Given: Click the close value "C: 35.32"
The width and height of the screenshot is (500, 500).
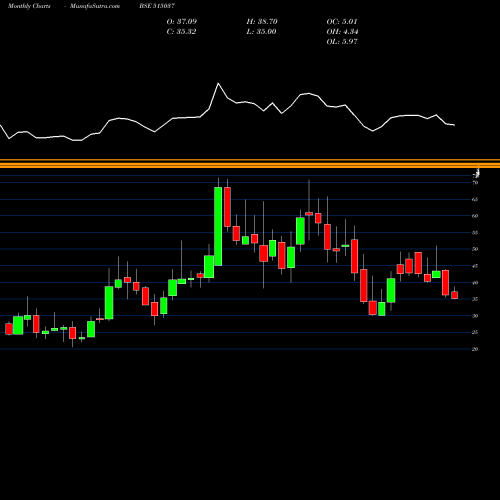Looking at the screenshot, I should [181, 32].
